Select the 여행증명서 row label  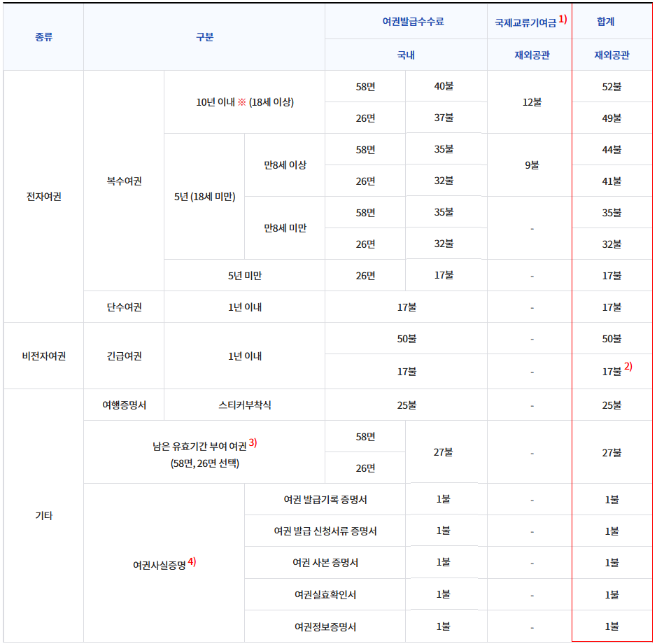(x=124, y=405)
